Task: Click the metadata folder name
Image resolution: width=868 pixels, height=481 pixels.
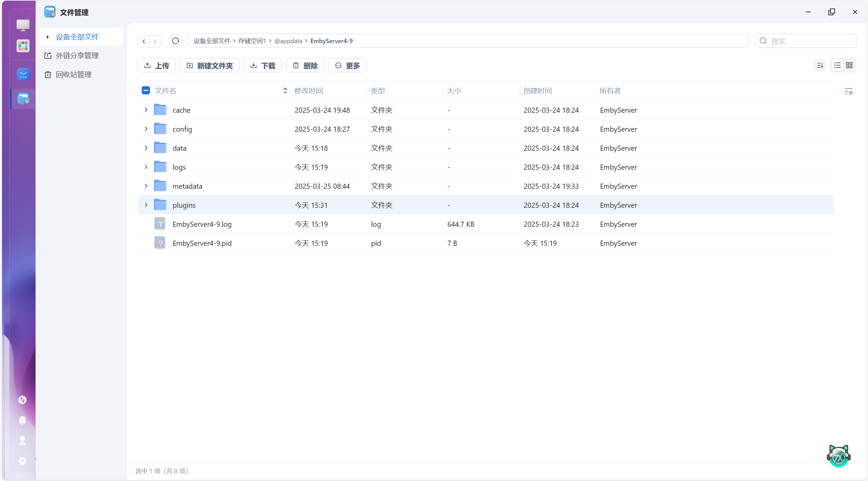Action: [x=187, y=186]
